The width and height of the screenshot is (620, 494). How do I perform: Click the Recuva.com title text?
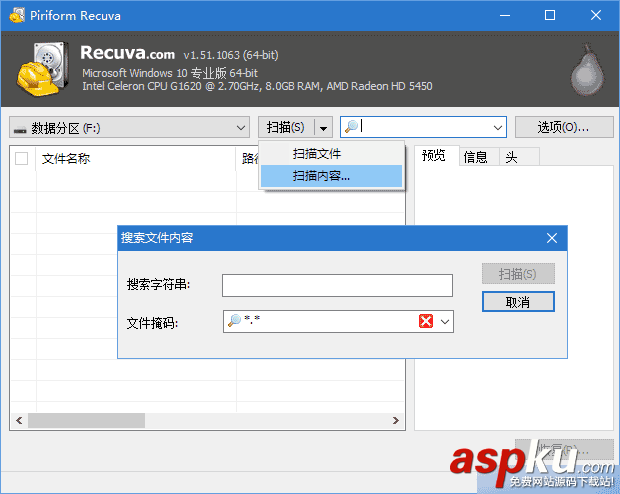(x=127, y=53)
